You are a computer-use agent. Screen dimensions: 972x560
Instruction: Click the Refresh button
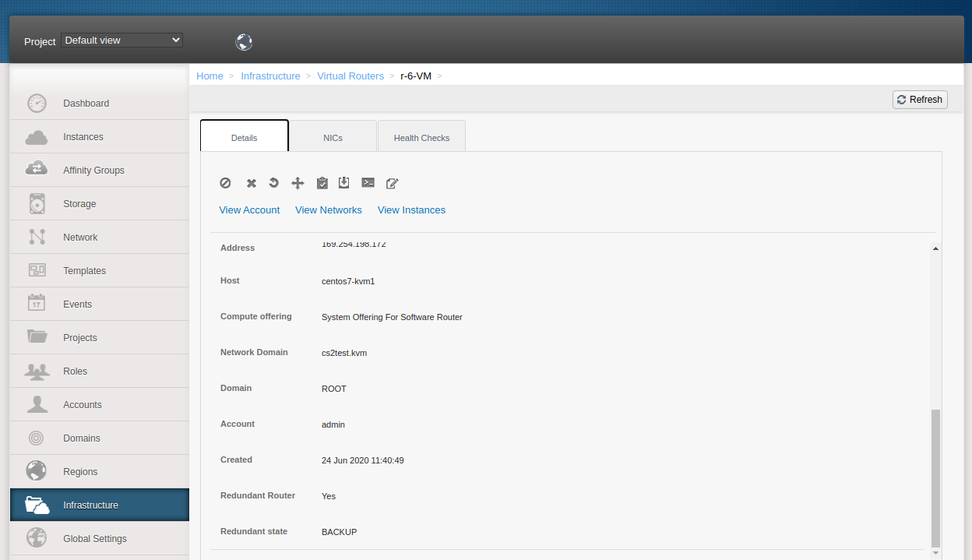coord(920,100)
